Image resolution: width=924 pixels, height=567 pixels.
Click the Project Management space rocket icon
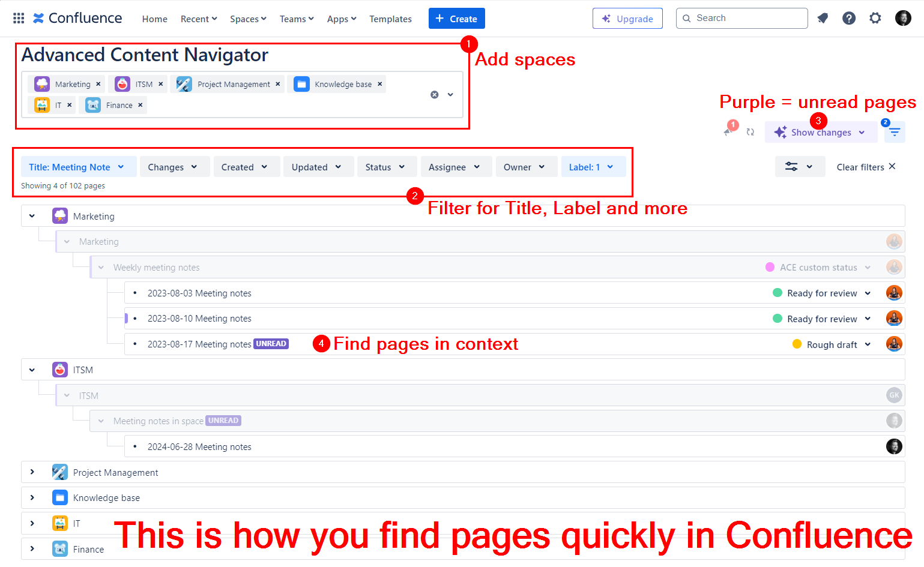[x=60, y=472]
